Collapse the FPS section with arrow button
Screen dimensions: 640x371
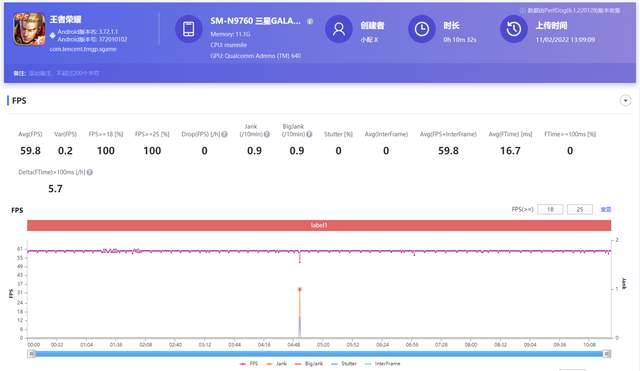(625, 100)
